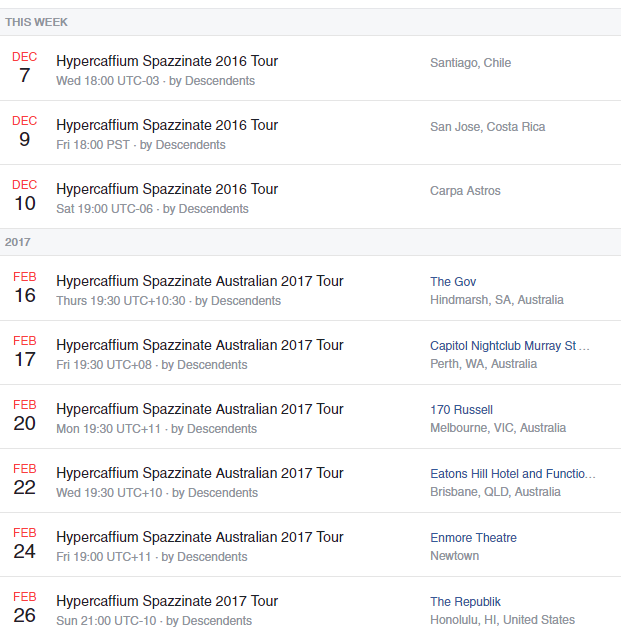Screen dimensions: 621x638
Task: Open the Feb 26 2017 Tour event
Action: tap(167, 601)
